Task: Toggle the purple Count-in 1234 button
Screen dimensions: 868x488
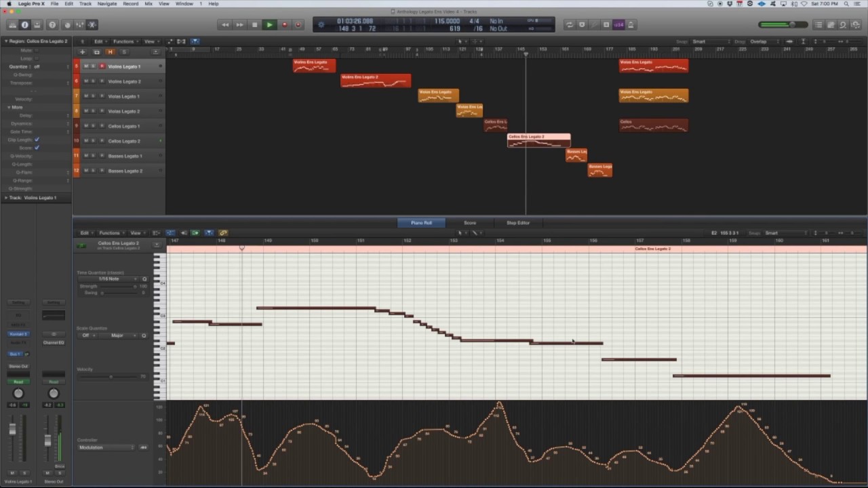Action: (618, 25)
